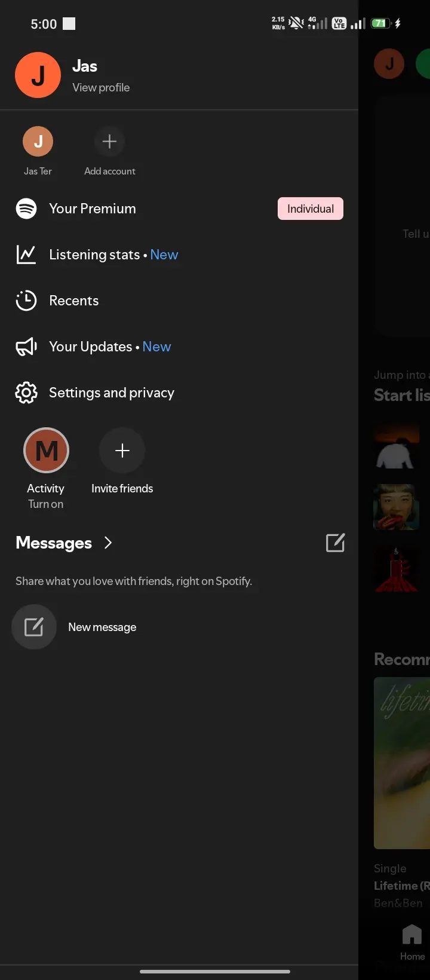The image size is (430, 980).
Task: Tap the Home tab icon in background
Action: [x=412, y=934]
